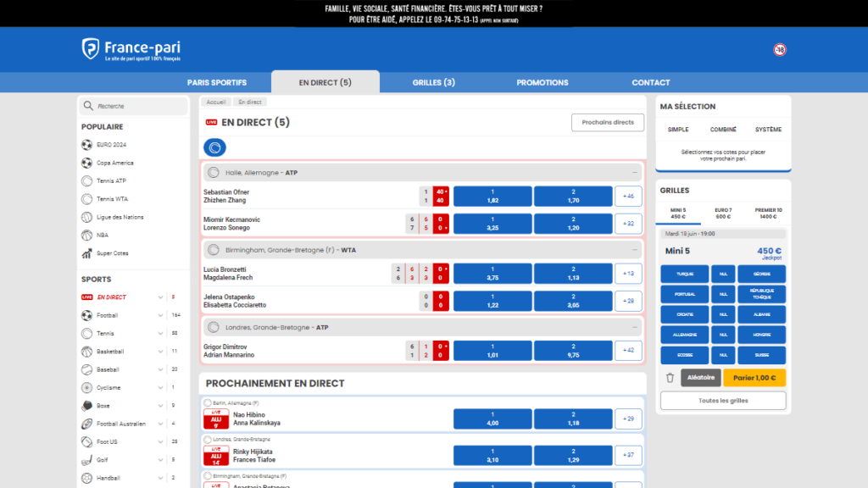Screen dimensions: 868x488
Task: Switch to COMBINÉ bet type tab
Action: tap(723, 130)
